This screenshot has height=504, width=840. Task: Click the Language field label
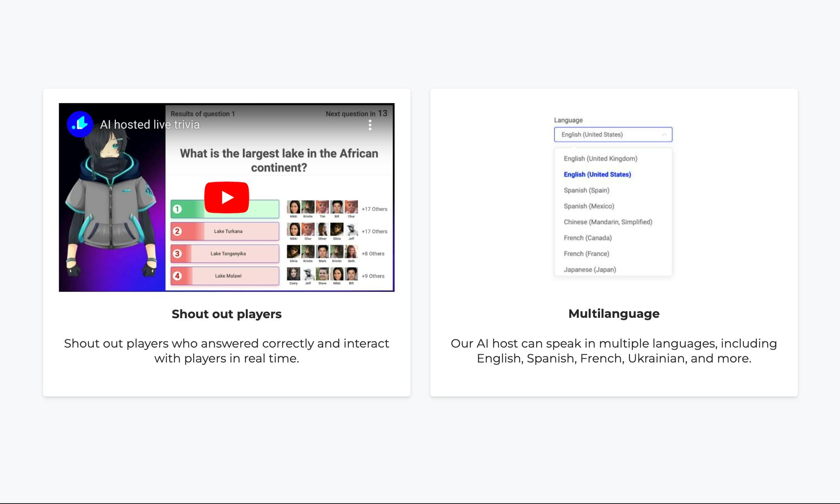tap(568, 120)
